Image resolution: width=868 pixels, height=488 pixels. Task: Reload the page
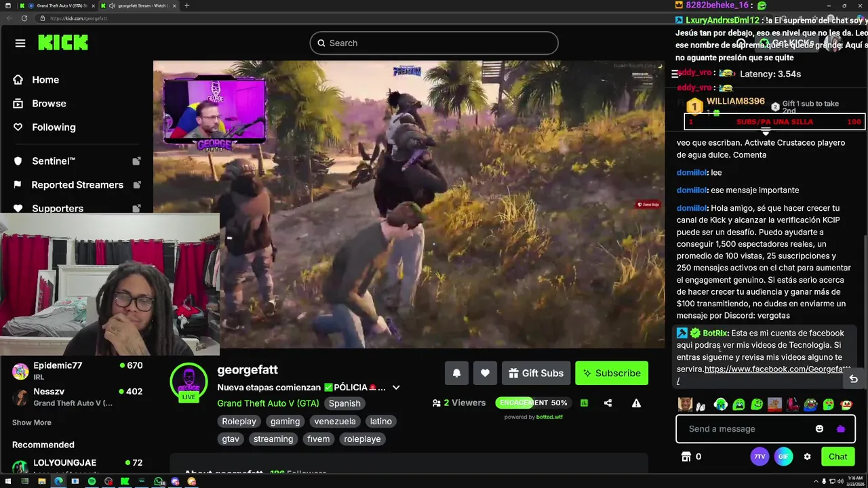pos(24,18)
